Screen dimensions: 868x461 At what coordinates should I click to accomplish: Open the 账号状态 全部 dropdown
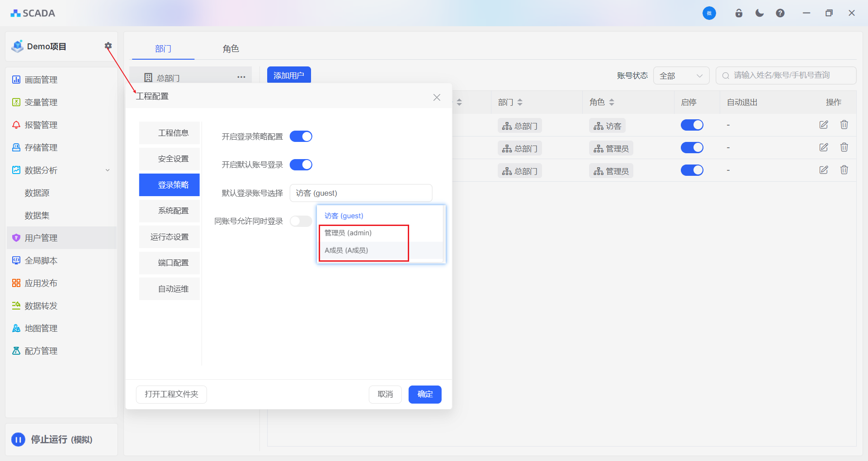click(x=681, y=75)
